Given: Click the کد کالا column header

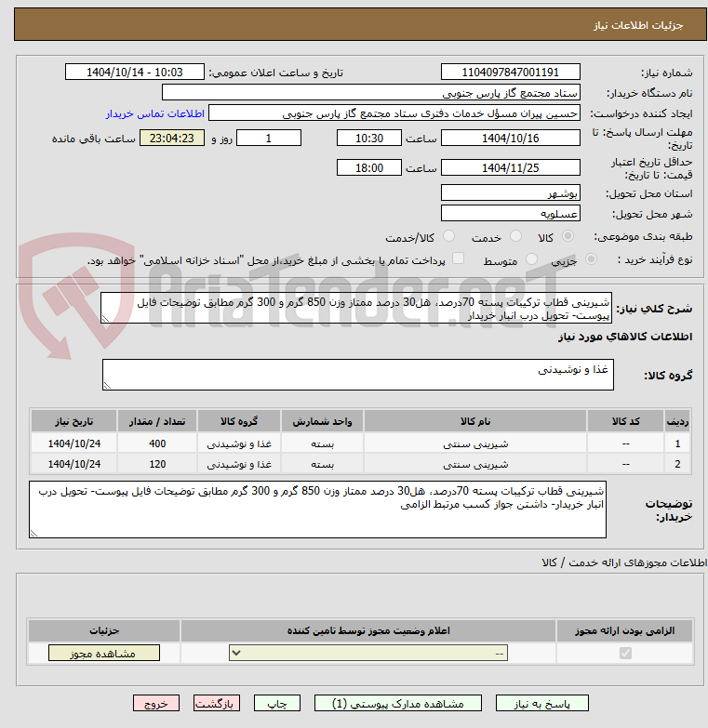Looking at the screenshot, I should coord(625,421).
